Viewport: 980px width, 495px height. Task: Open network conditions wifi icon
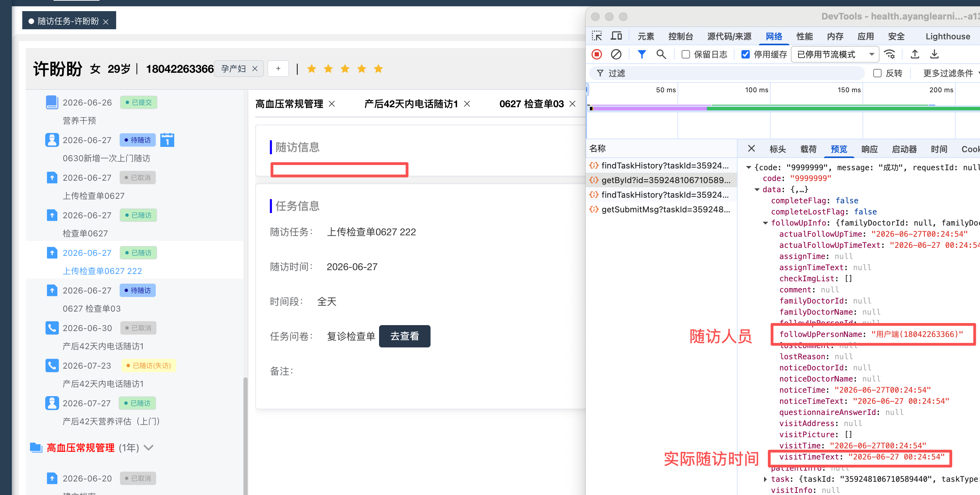[890, 54]
